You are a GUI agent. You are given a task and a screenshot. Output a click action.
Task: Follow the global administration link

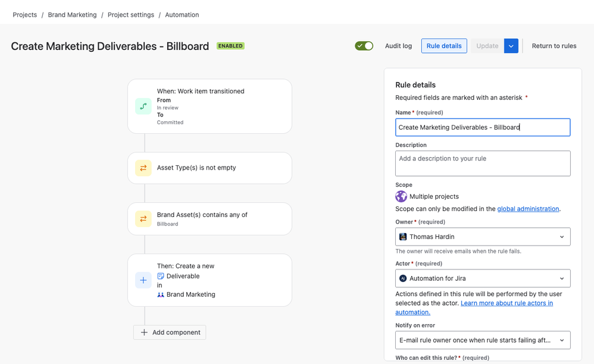click(528, 209)
